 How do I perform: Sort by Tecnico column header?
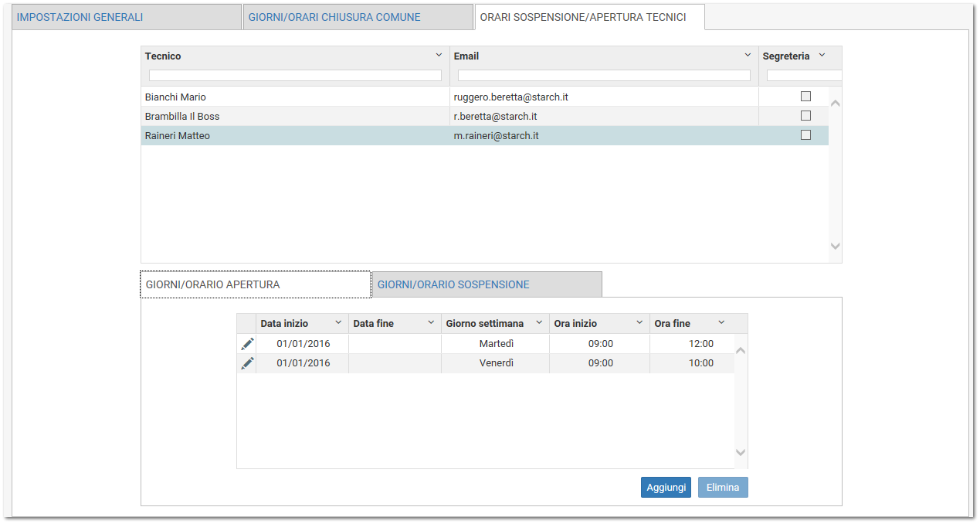pos(163,56)
